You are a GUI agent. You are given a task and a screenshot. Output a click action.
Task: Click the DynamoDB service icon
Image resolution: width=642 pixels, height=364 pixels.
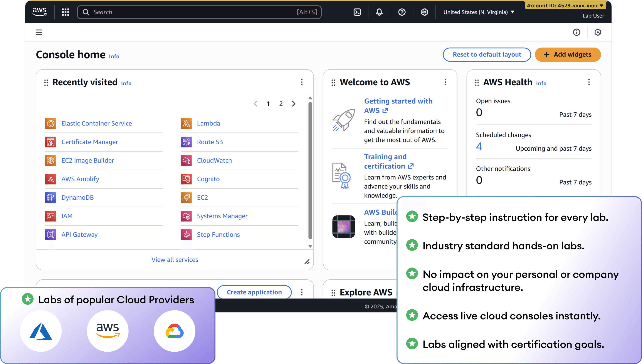(50, 197)
